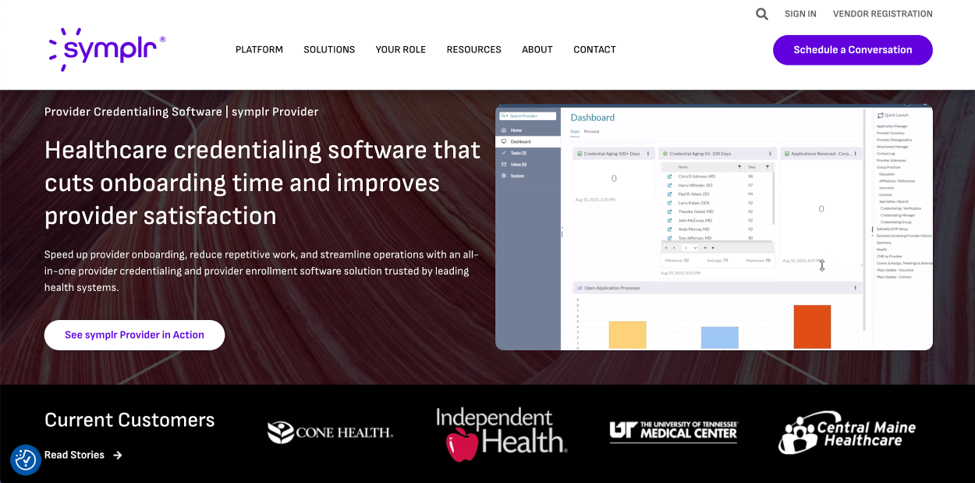Open the YOUR ROLE menu
The image size is (975, 483).
(400, 50)
